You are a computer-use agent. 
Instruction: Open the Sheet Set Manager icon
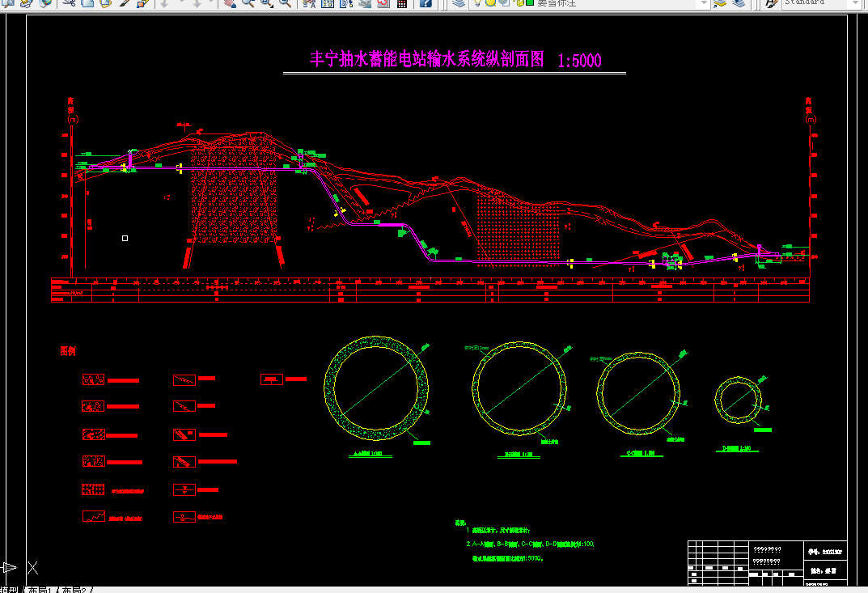click(x=365, y=2)
